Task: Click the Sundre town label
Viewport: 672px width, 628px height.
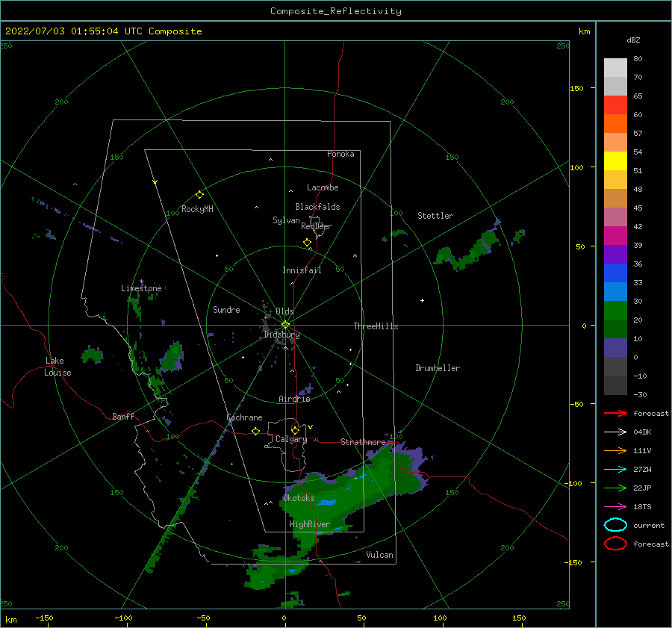Action: [x=226, y=309]
